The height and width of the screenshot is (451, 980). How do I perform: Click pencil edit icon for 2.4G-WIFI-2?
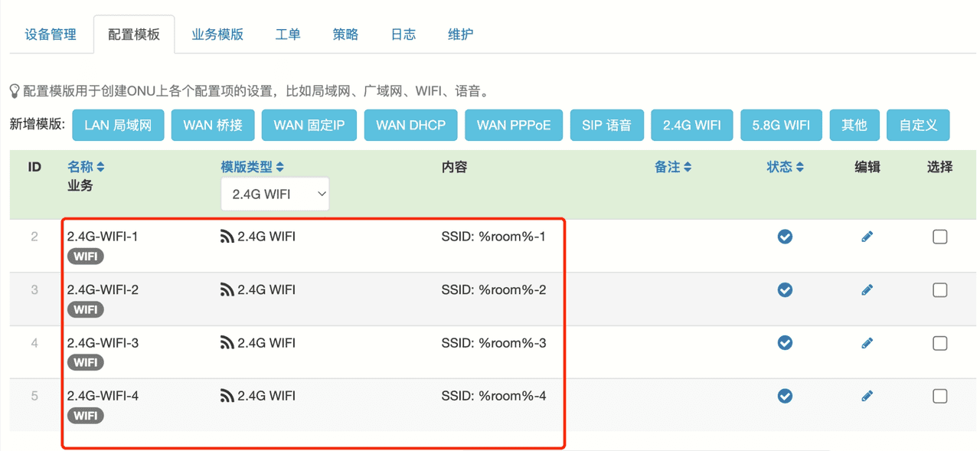(x=867, y=290)
